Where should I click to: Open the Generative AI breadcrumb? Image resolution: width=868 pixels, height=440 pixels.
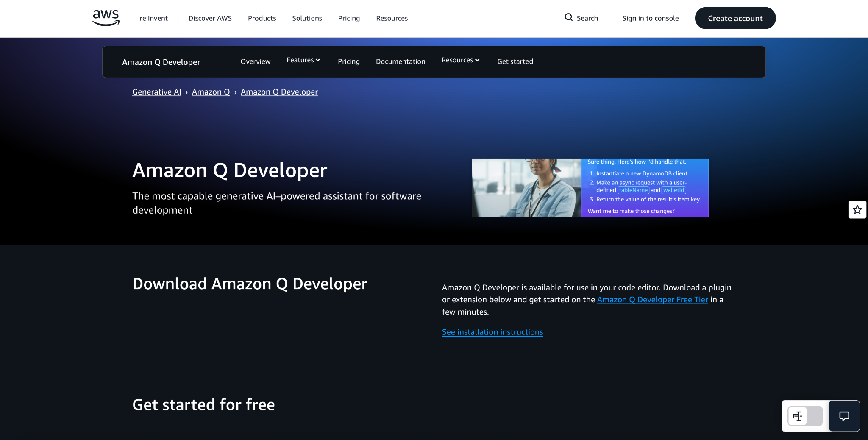pos(157,92)
